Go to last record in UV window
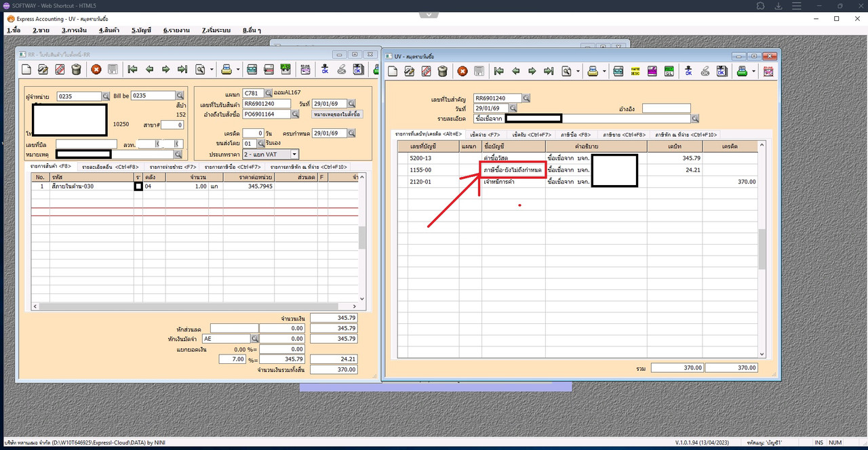The height and width of the screenshot is (450, 868). click(x=549, y=71)
